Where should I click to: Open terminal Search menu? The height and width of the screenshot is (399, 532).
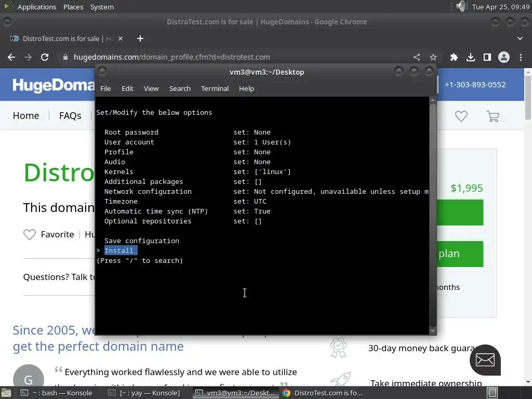pos(180,88)
